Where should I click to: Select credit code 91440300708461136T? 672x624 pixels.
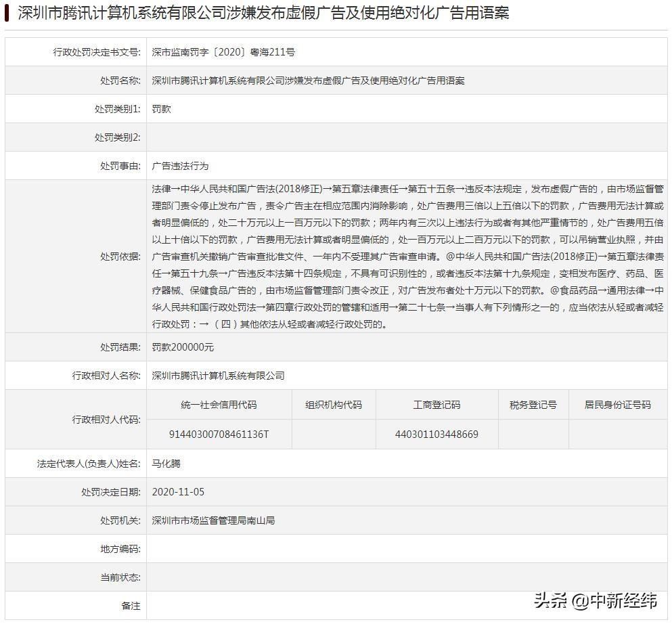[222, 435]
